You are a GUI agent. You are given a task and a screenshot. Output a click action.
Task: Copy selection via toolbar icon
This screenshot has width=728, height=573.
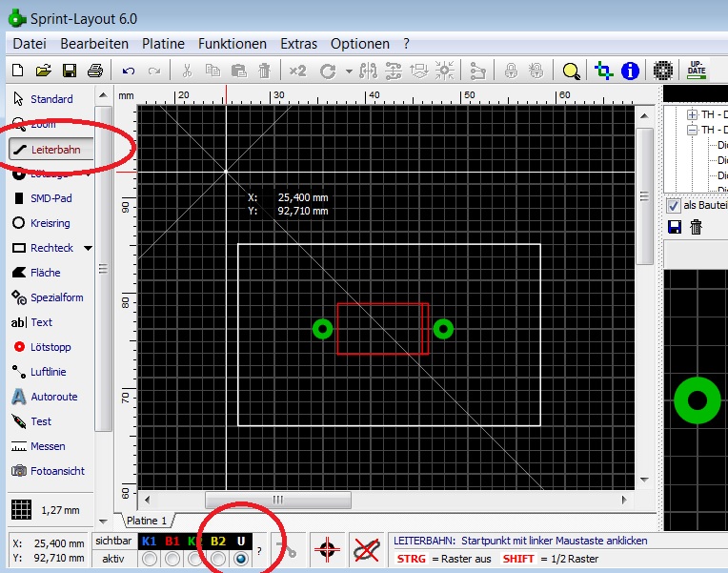212,71
